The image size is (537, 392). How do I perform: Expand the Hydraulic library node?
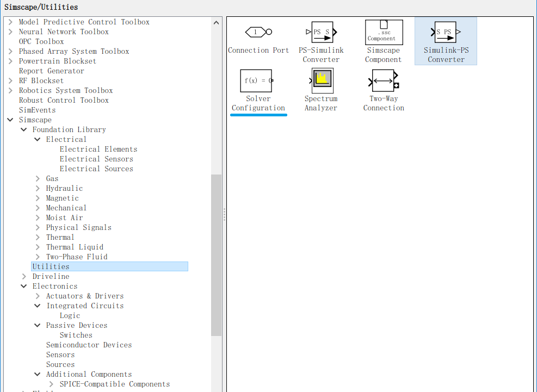pos(38,189)
